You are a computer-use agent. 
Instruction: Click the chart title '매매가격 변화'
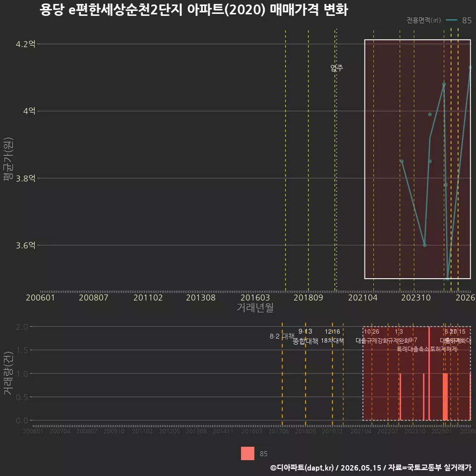pyautogui.click(x=308, y=10)
